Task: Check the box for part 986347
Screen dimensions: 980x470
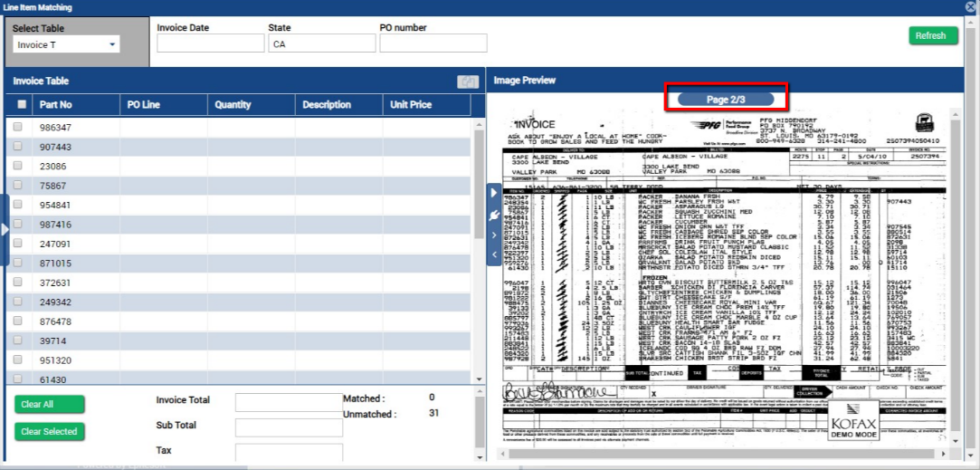Action: click(18, 127)
